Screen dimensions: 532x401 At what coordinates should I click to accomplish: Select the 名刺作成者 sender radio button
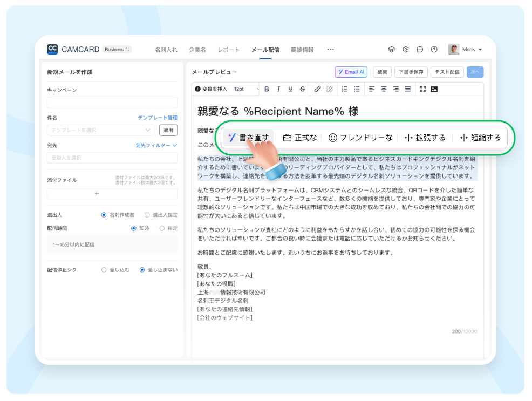[104, 215]
